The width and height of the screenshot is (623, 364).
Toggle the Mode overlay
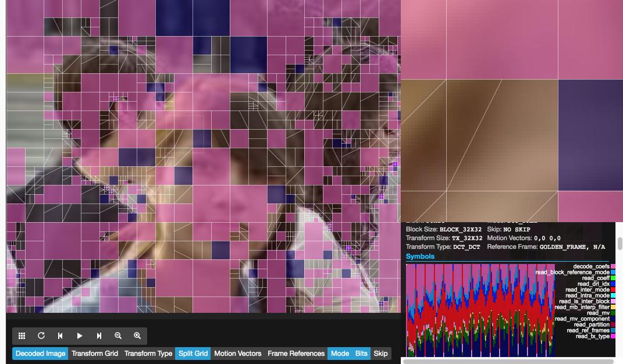(340, 354)
